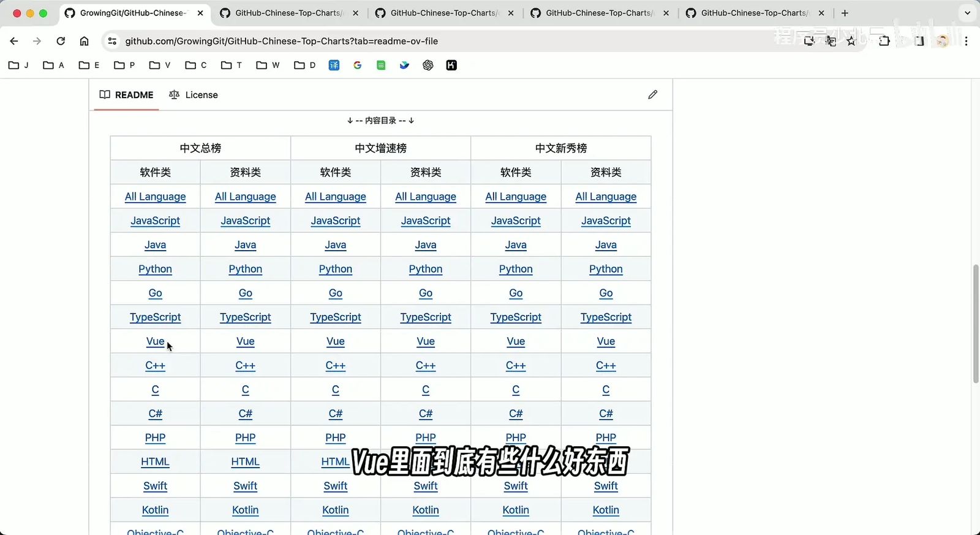Open the green spreadsheet bookmark icon
Image resolution: width=980 pixels, height=535 pixels.
(x=381, y=65)
